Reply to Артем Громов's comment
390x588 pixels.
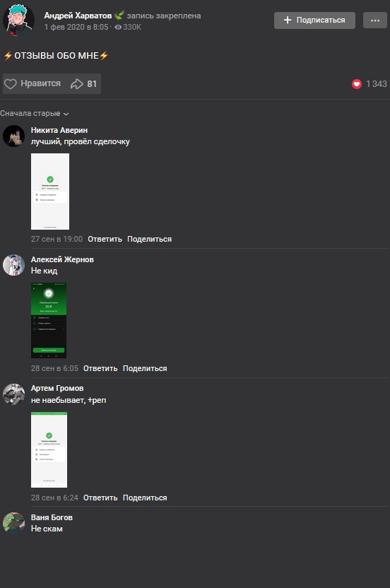point(100,498)
